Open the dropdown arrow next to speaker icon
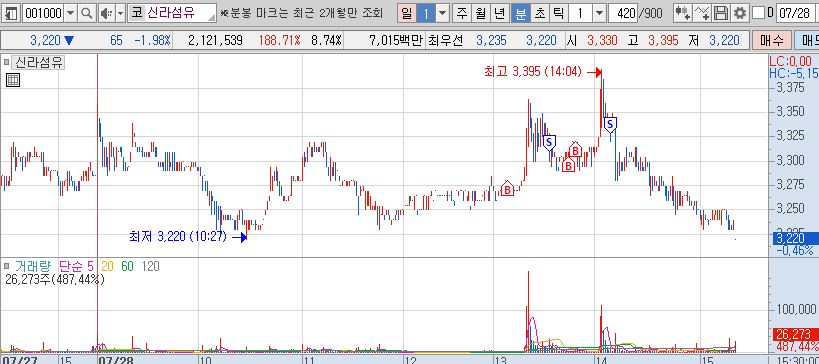819x364 pixels. pos(121,13)
